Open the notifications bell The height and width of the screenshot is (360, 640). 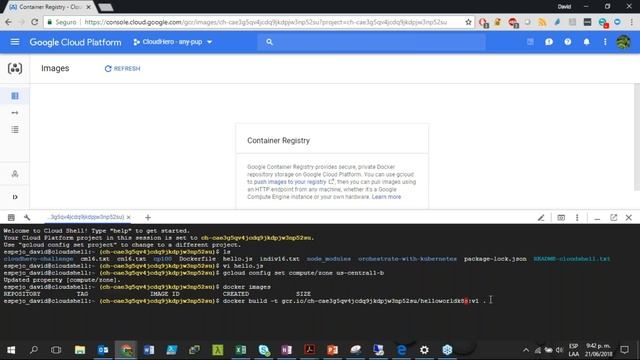coord(586,42)
